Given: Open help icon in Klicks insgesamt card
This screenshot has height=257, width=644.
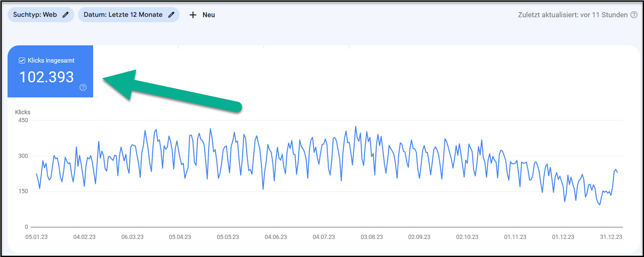Looking at the screenshot, I should 83,87.
